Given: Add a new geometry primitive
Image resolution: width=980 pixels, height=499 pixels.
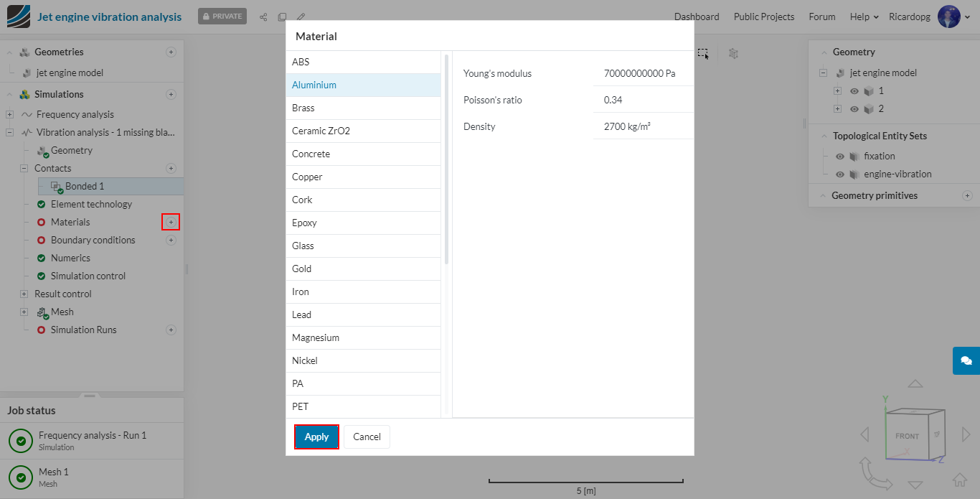Looking at the screenshot, I should (967, 195).
